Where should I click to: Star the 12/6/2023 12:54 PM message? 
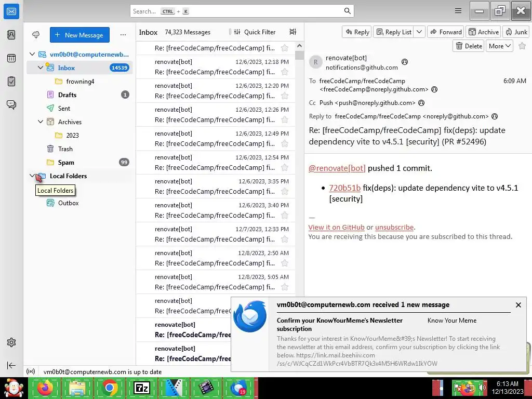[x=285, y=168]
